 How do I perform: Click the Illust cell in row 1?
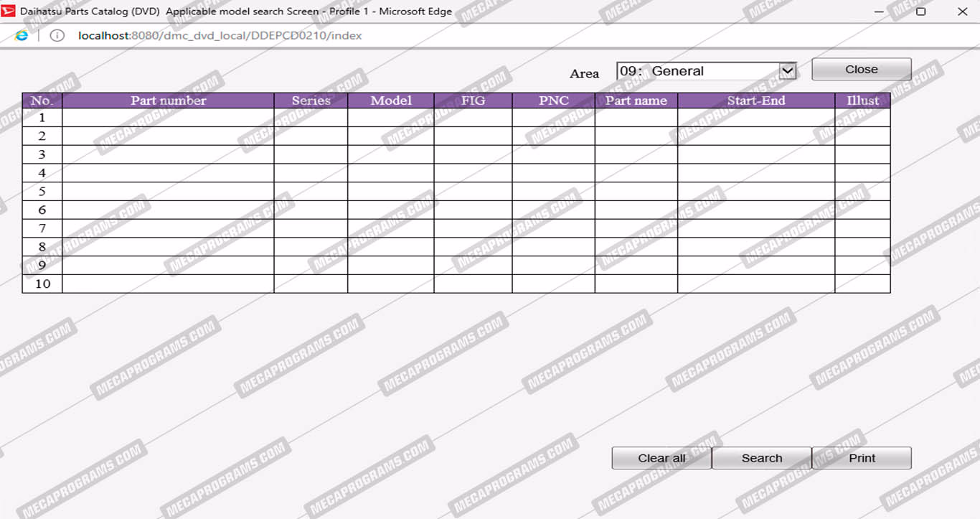click(x=862, y=118)
